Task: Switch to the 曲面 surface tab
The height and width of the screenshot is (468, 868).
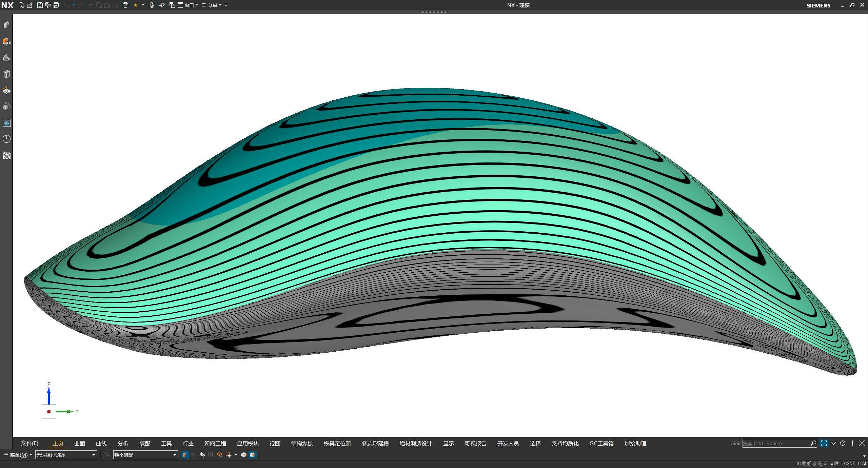Action: pyautogui.click(x=80, y=443)
